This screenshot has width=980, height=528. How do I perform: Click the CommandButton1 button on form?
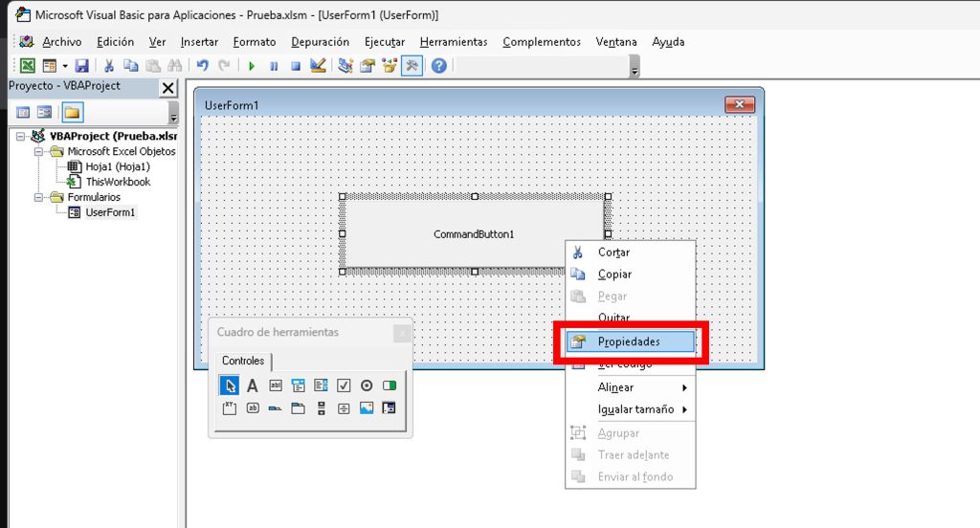point(474,234)
